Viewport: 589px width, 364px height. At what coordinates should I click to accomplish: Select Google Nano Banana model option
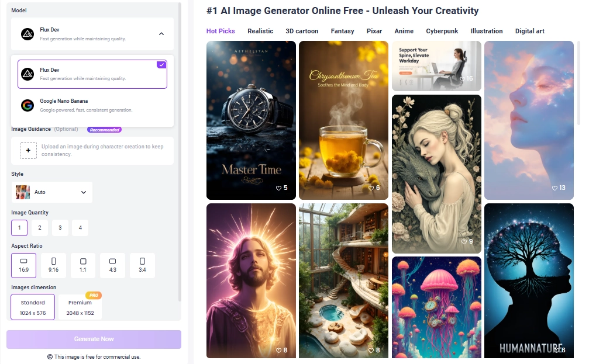(92, 105)
